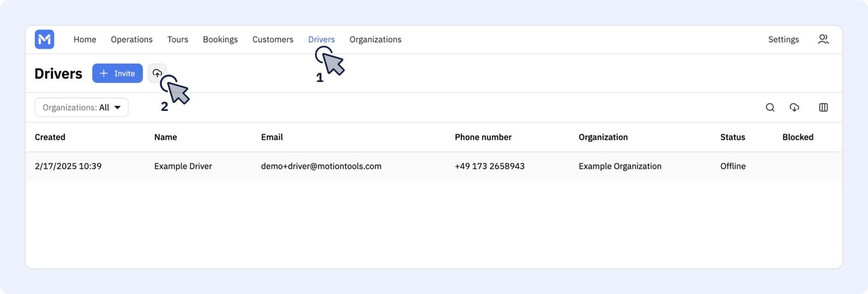868x294 pixels.
Task: Open Settings in the top bar
Action: [x=783, y=39]
